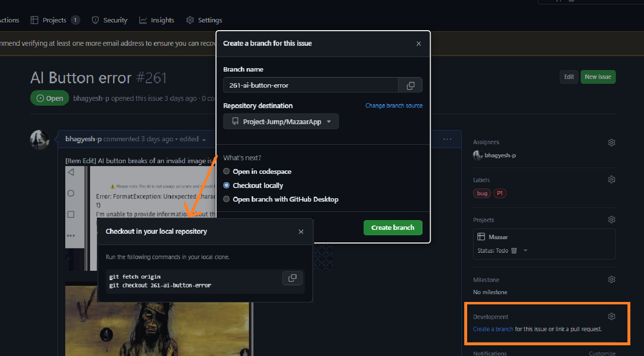Image resolution: width=644 pixels, height=356 pixels.
Task: Close the Checkout in your local repository popup
Action: pos(301,232)
